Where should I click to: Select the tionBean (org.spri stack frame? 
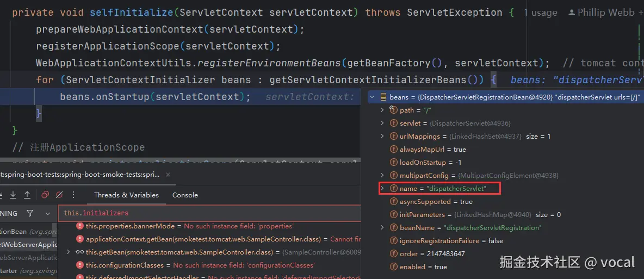(29, 232)
